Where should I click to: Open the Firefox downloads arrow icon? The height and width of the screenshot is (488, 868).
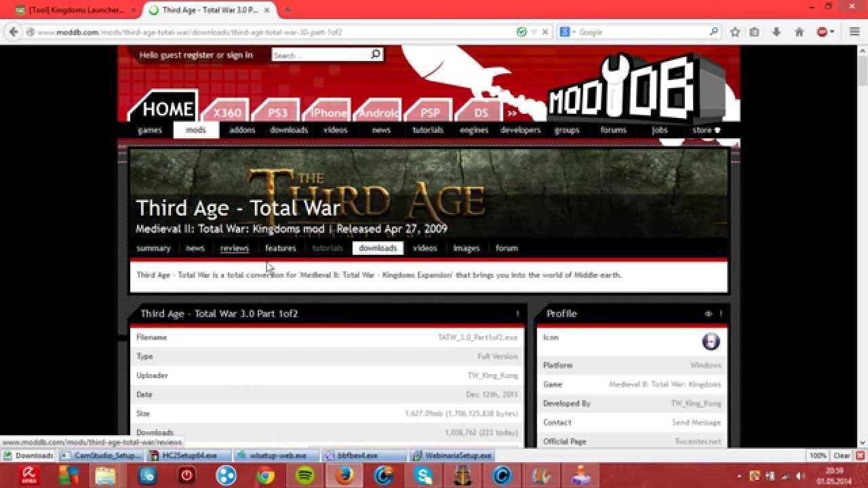tap(776, 32)
